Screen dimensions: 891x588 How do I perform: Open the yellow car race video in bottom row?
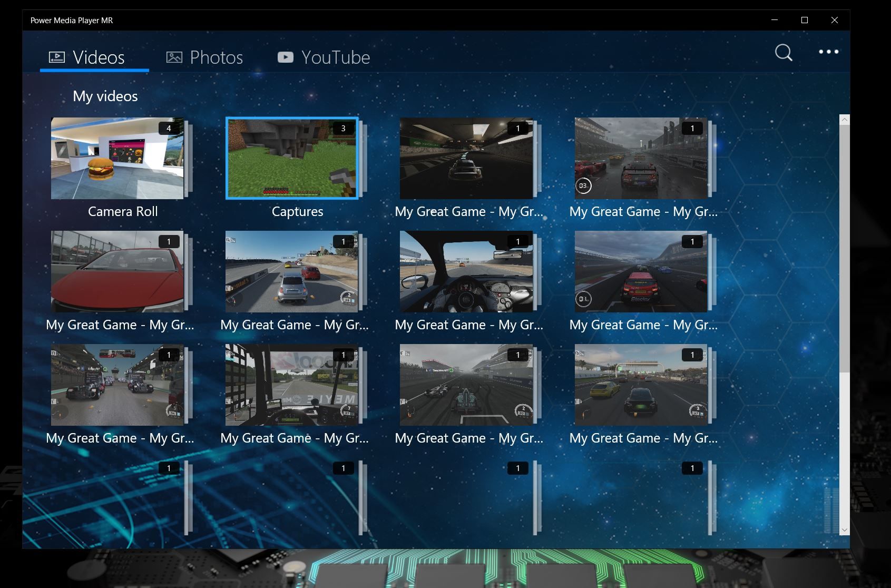(x=641, y=385)
